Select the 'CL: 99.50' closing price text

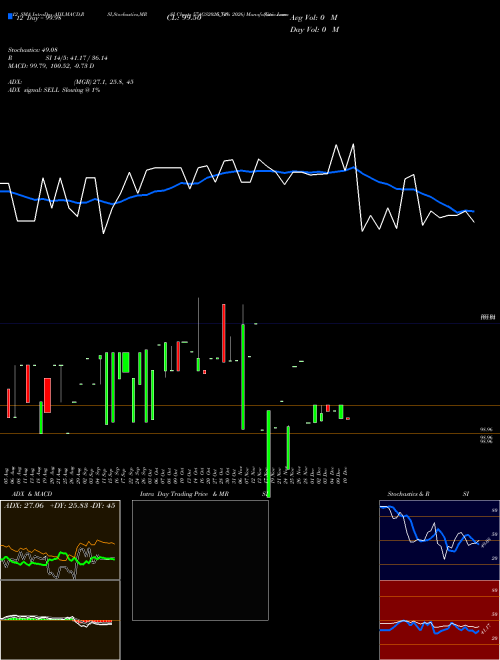pos(184,18)
